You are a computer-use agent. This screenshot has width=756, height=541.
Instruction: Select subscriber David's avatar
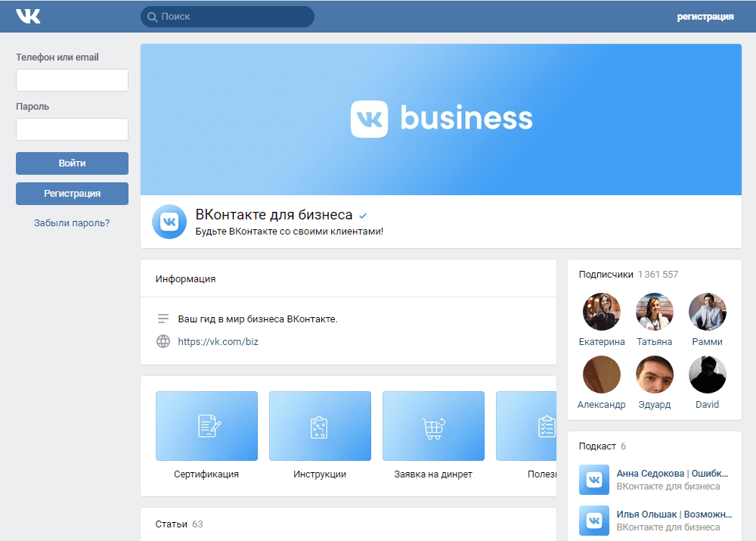click(708, 375)
